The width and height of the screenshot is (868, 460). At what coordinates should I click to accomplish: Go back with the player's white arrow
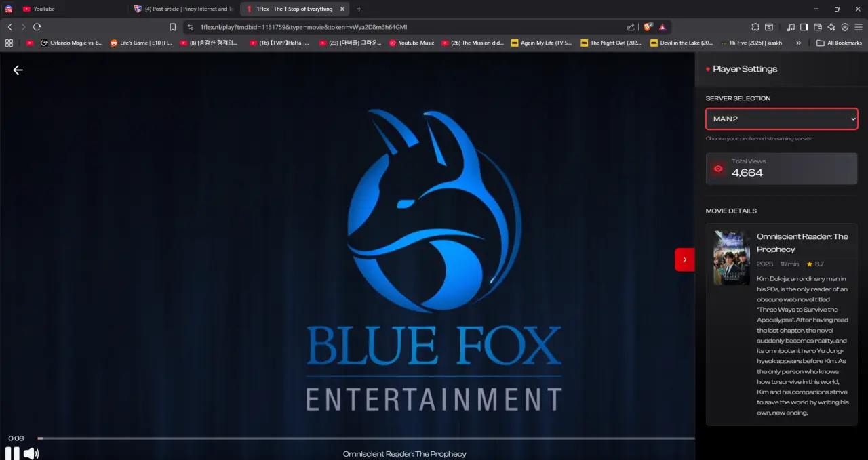tap(18, 70)
